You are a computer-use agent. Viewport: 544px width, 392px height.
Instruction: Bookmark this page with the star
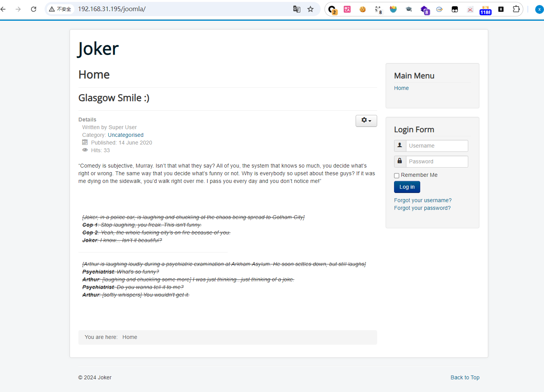tap(310, 9)
